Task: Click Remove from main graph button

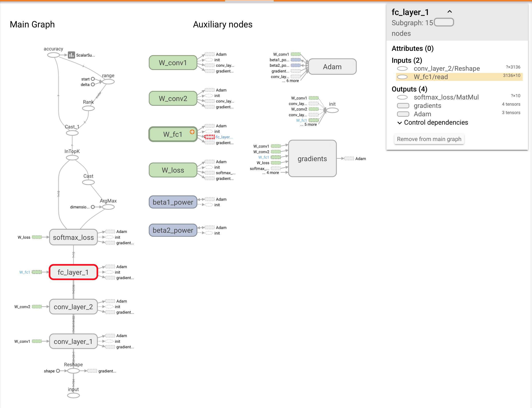Action: [429, 139]
